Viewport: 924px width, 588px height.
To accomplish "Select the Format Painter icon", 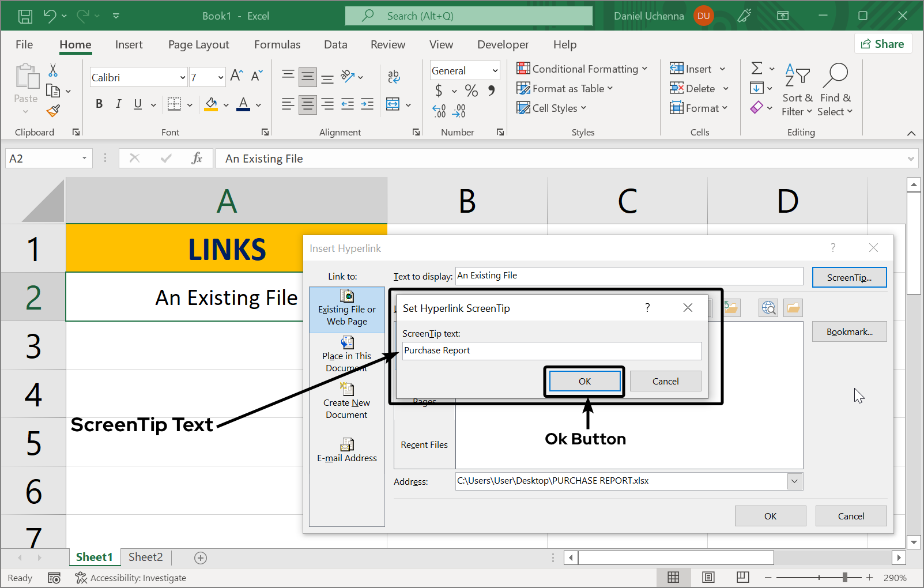I will (53, 110).
